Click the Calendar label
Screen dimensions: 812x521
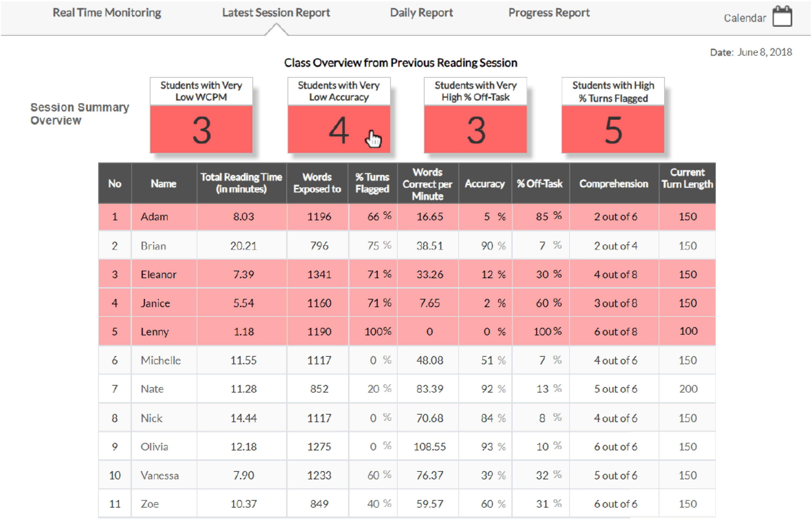click(745, 18)
